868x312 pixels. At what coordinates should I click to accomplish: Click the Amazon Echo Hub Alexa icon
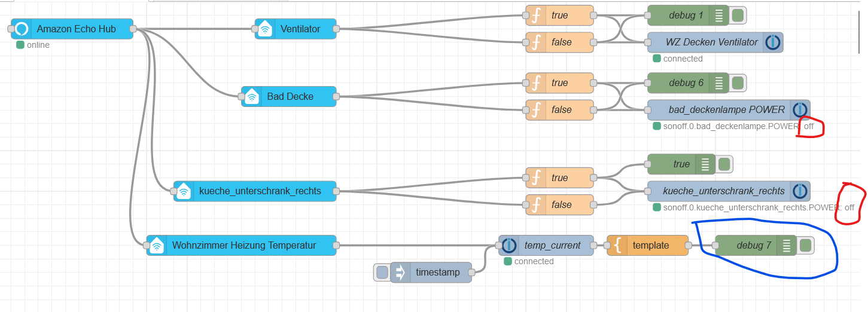(x=22, y=29)
